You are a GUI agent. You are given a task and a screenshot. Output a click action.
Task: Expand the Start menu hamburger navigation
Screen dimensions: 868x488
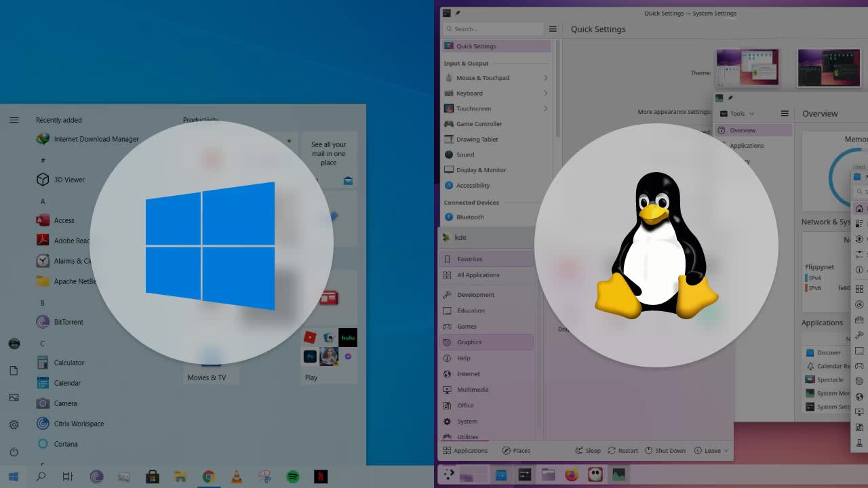point(14,120)
